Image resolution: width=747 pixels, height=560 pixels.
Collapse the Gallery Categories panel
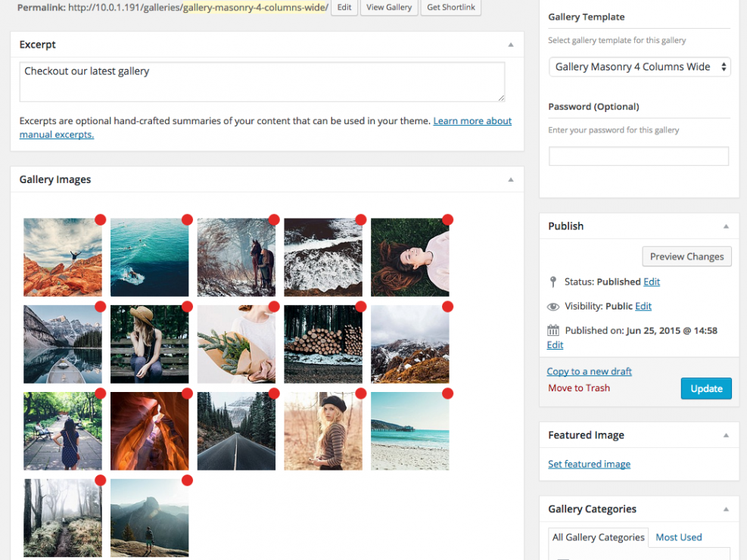click(x=726, y=509)
